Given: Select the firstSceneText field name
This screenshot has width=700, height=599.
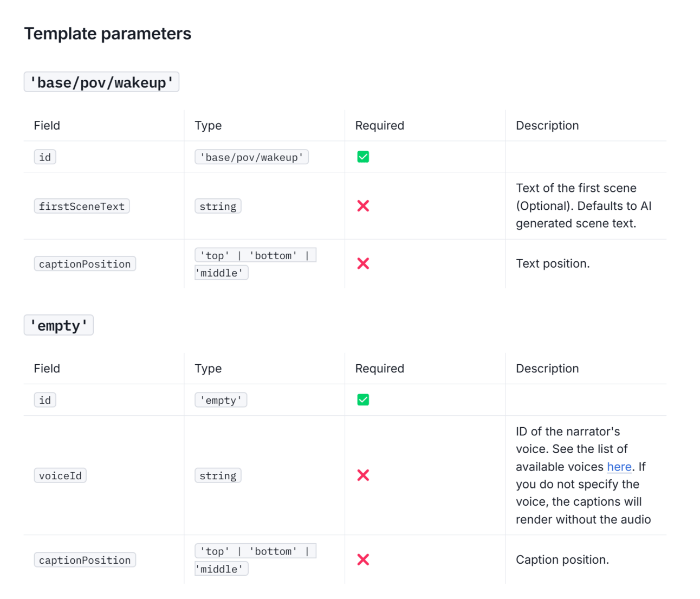Looking at the screenshot, I should click(x=82, y=206).
